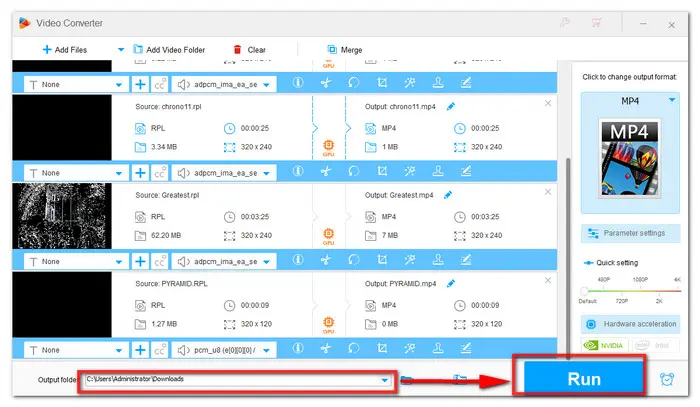The image size is (700, 407).
Task: Click Merge in the top toolbar
Action: [x=346, y=49]
